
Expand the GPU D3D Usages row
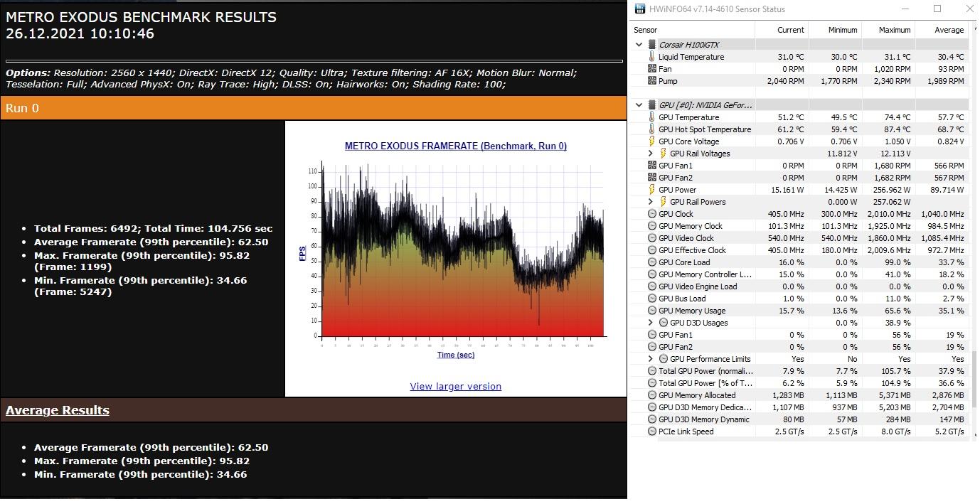click(x=651, y=323)
